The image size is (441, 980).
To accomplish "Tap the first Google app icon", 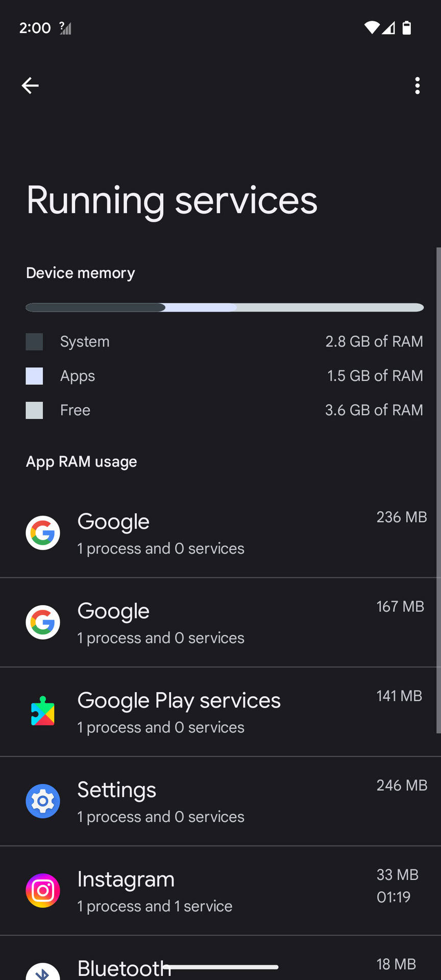I will pos(43,533).
